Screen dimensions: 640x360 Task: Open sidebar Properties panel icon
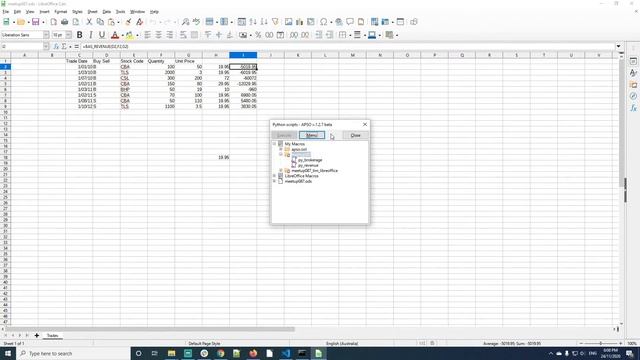click(x=633, y=61)
